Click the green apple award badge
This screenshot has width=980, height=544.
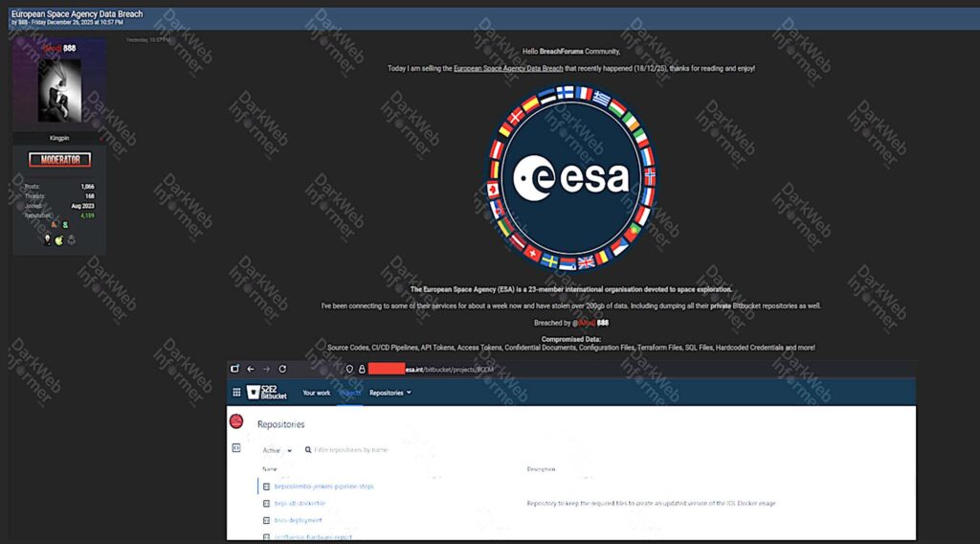[x=58, y=240]
